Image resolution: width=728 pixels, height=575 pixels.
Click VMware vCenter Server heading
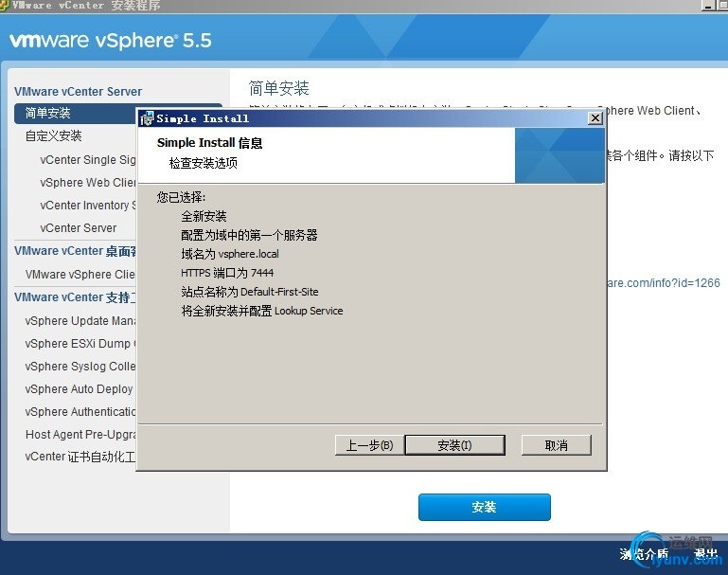(78, 92)
